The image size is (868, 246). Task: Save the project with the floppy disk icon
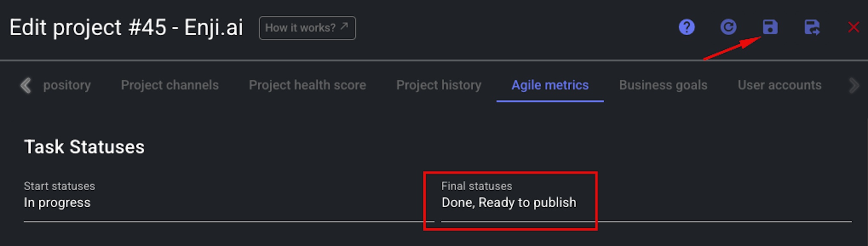pyautogui.click(x=770, y=27)
